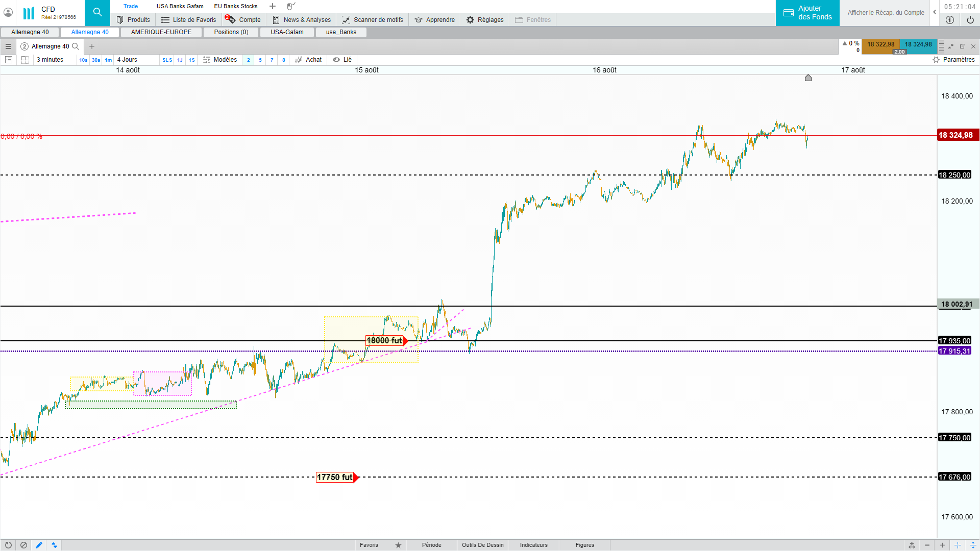Open the 4 Jours range dropdown
The image size is (980, 551).
pos(127,60)
